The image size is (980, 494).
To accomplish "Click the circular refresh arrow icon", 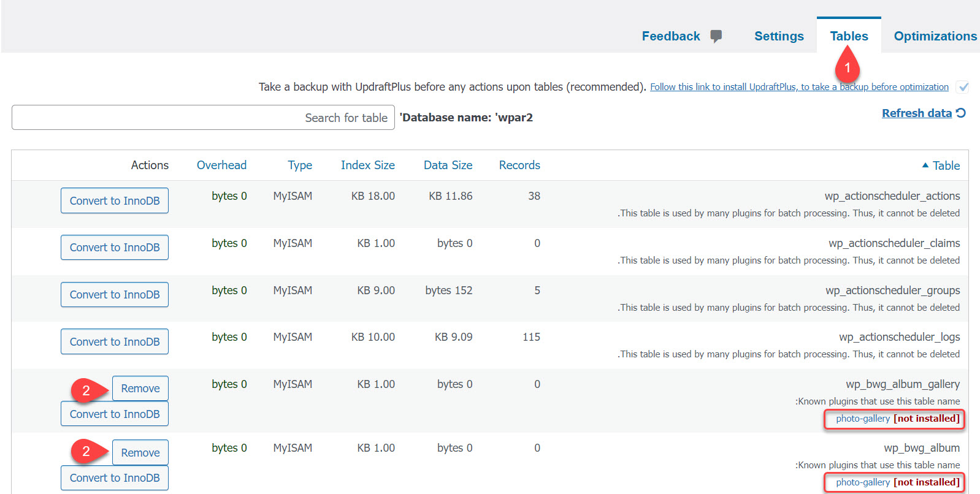I will [961, 113].
